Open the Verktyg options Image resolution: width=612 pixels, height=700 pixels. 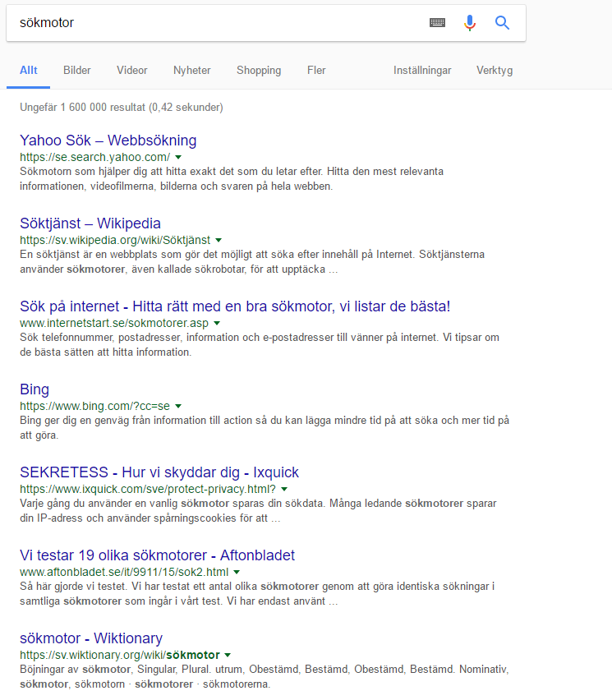click(495, 70)
